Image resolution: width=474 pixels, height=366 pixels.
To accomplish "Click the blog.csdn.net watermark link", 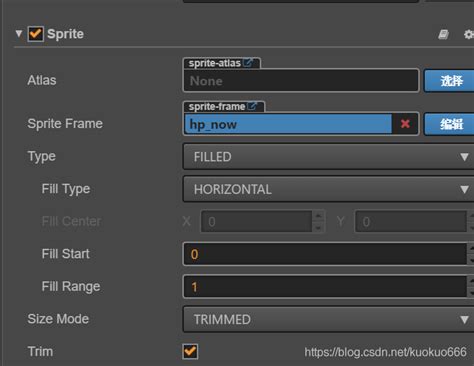I will (385, 352).
